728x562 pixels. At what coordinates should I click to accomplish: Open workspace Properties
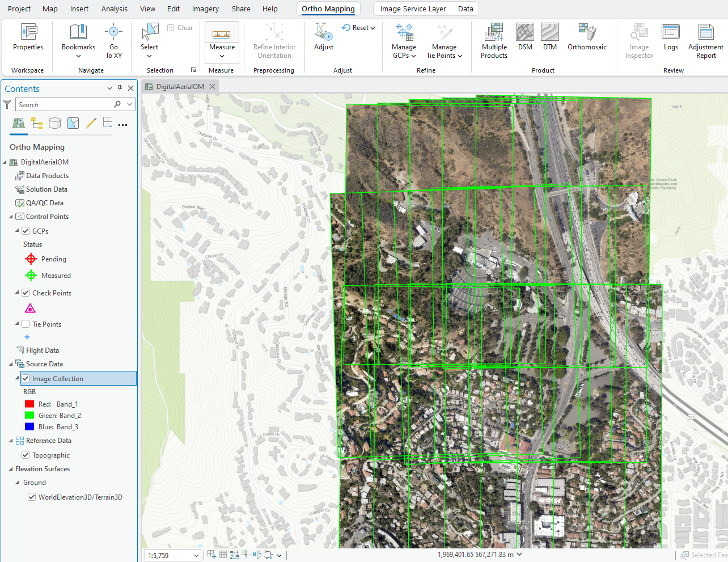tap(28, 37)
